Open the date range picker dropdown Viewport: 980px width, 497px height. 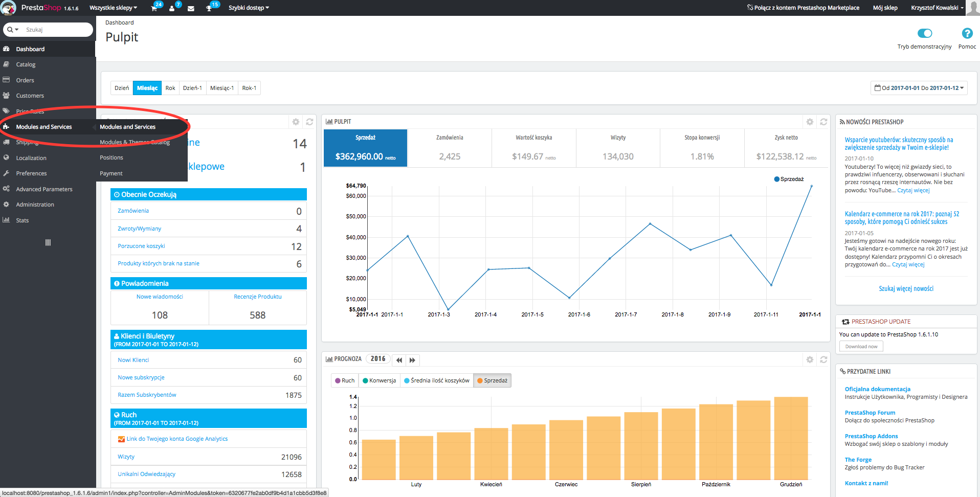pos(919,88)
